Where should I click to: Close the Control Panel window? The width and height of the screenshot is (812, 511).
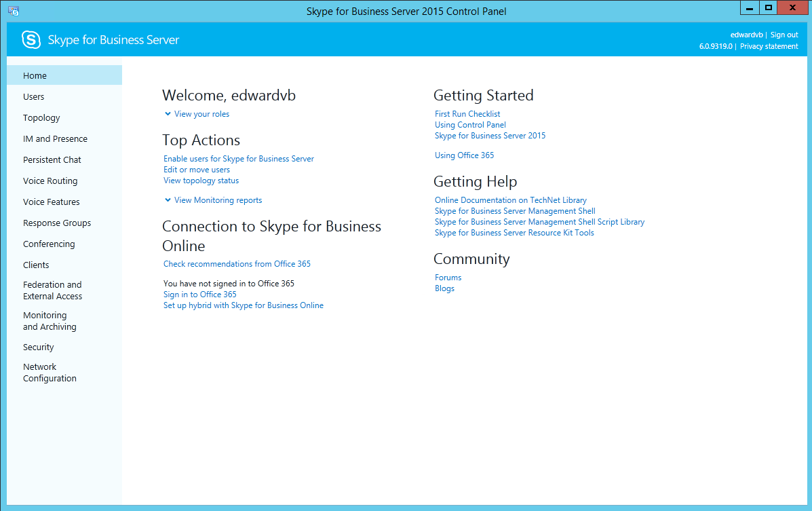(792, 7)
